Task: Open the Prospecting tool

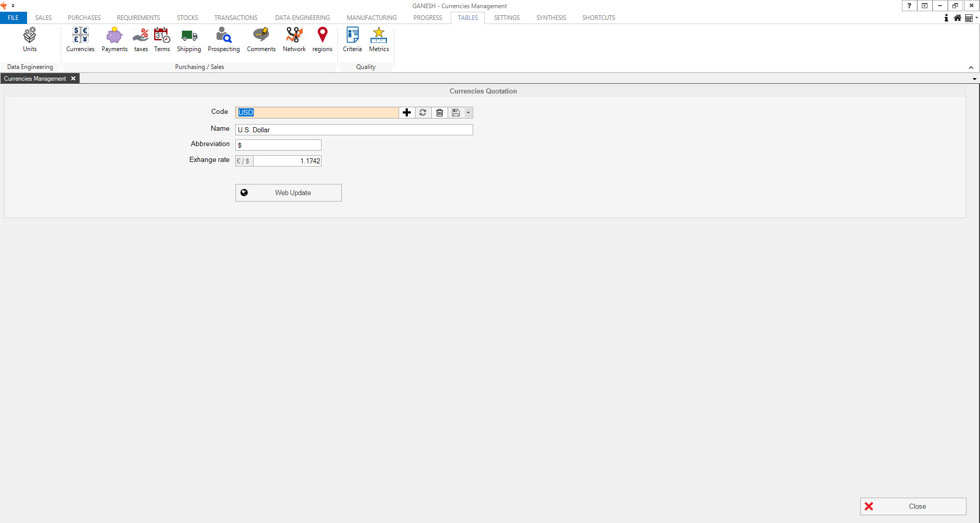Action: pyautogui.click(x=224, y=40)
